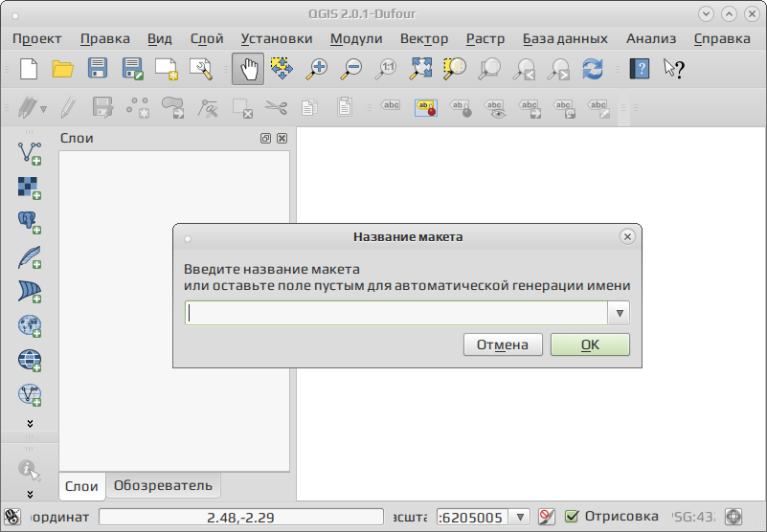This screenshot has height=532, width=767.
Task: Click Pan map to selection icon
Action: click(x=282, y=69)
